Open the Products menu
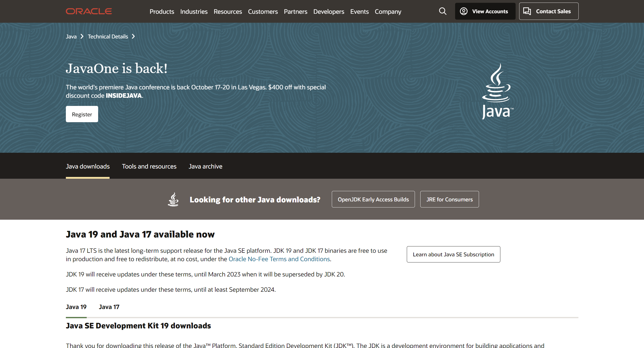 (x=162, y=11)
